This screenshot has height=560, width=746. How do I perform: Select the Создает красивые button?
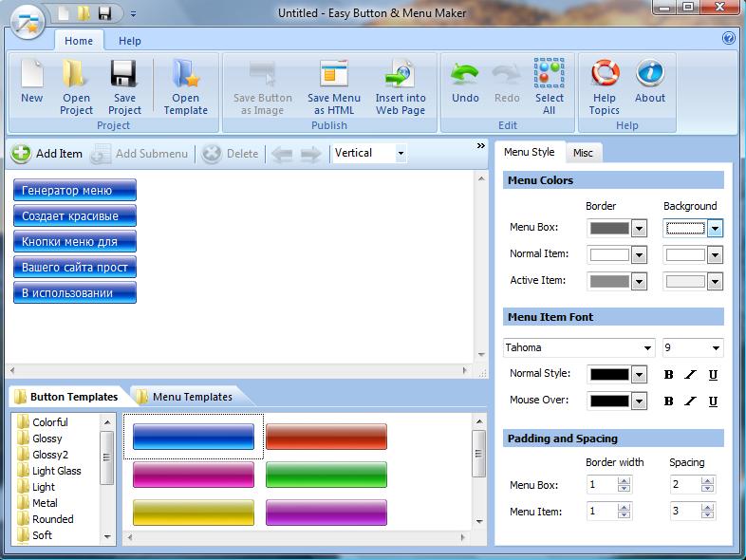coord(75,216)
